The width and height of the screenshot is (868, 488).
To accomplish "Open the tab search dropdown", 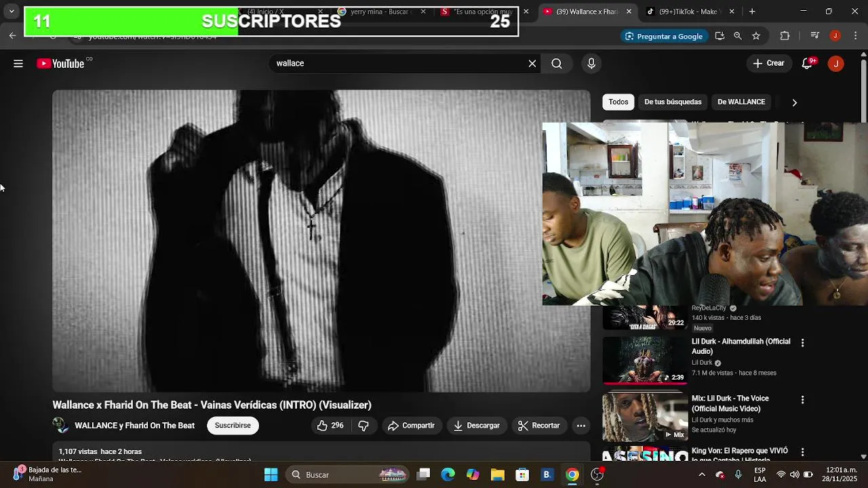I will (x=11, y=12).
